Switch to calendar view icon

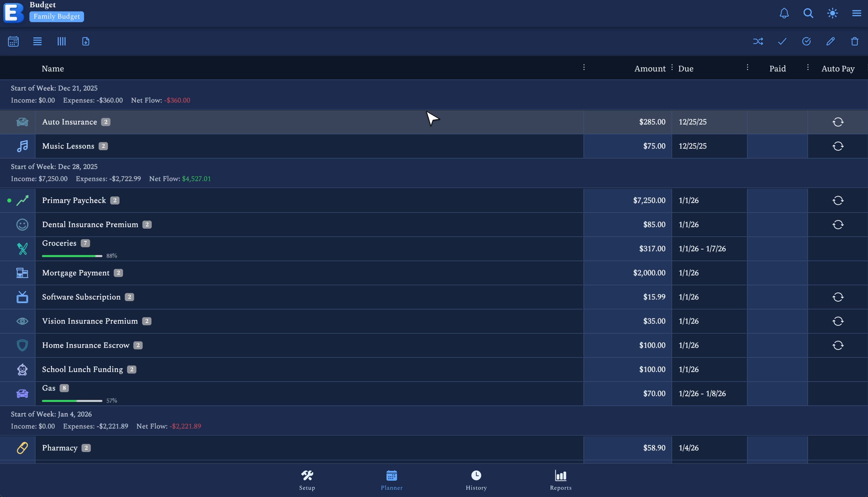click(13, 42)
